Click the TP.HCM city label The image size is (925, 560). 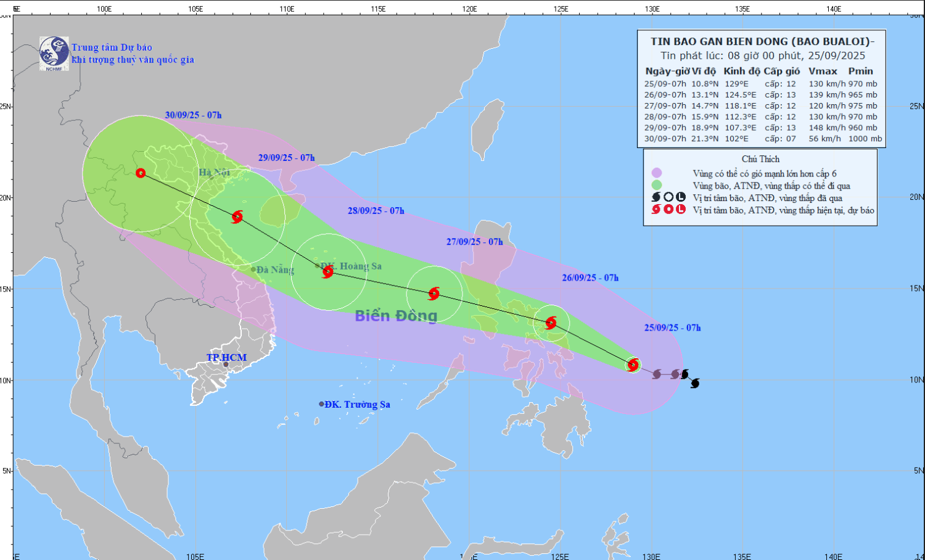(x=226, y=358)
